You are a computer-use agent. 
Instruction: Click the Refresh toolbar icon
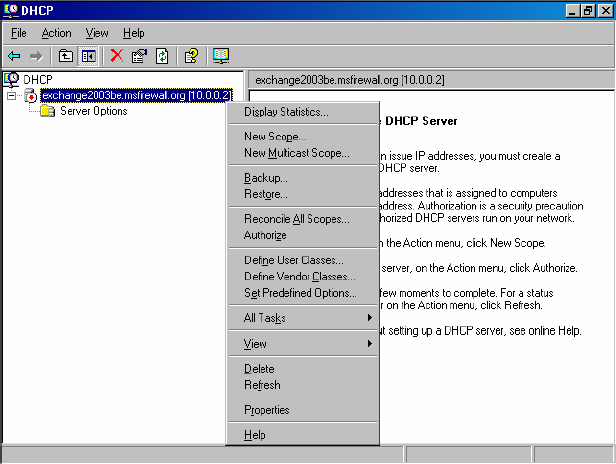(162, 56)
